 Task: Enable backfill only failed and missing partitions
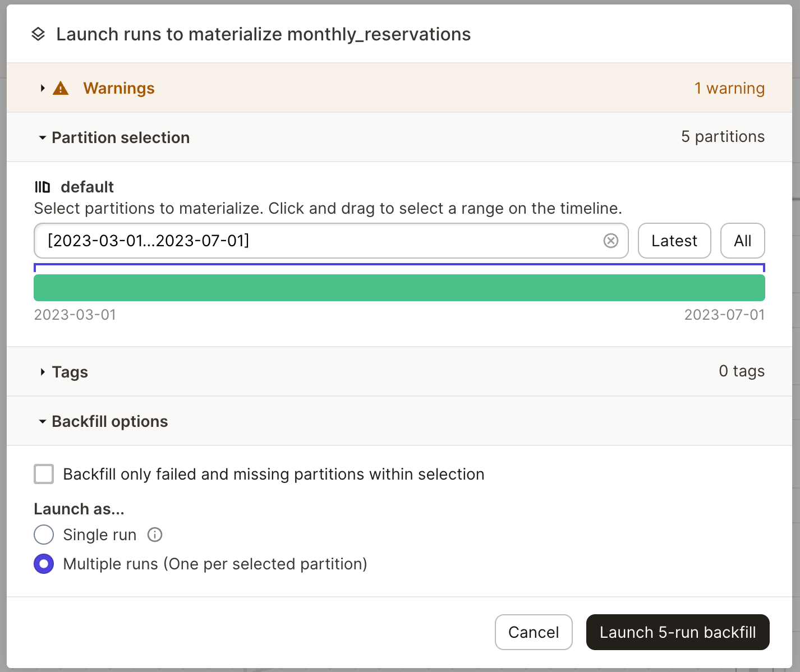[44, 474]
